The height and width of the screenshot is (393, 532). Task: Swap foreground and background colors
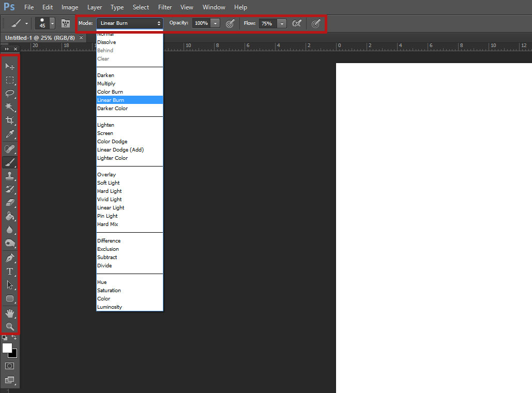(14, 338)
